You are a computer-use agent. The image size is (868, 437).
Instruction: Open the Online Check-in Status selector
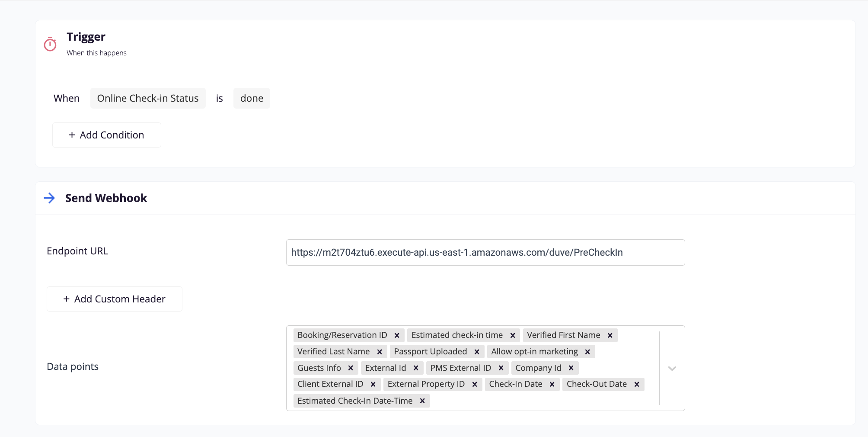148,98
